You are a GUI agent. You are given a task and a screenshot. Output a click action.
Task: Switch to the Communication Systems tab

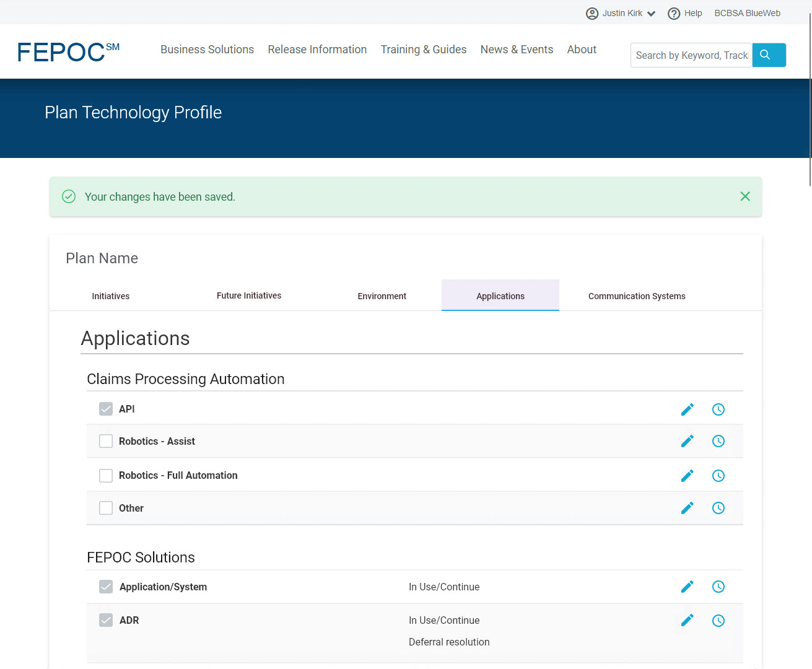637,296
